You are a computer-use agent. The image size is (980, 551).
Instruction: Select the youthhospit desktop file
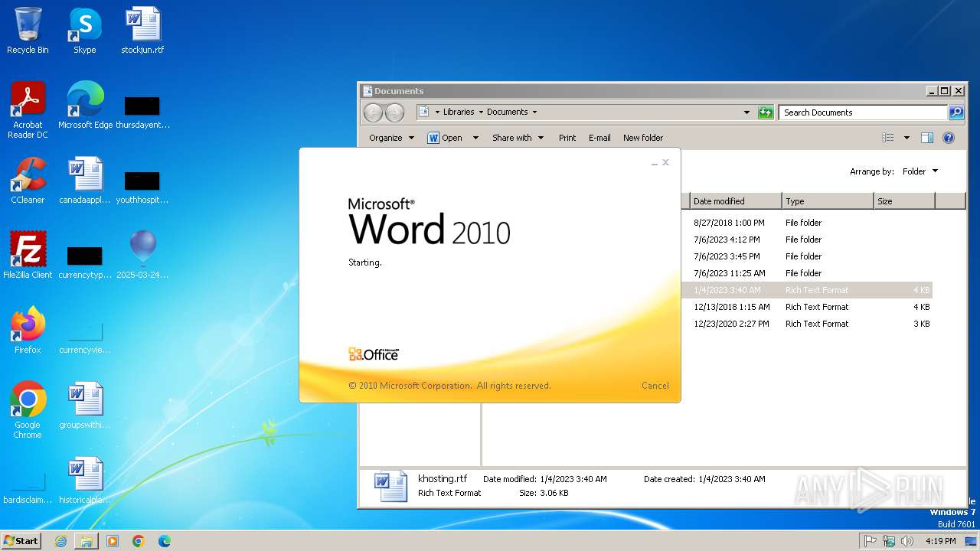(x=142, y=187)
